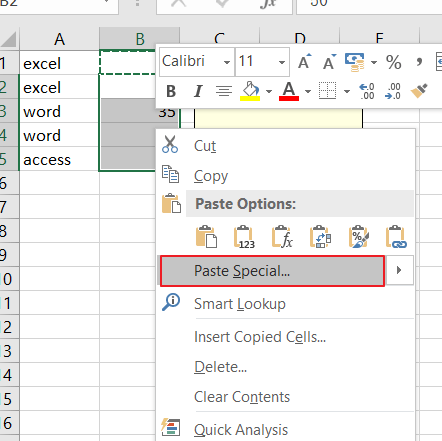Apply Percent Style format
The width and height of the screenshot is (442, 441).
coord(394,62)
